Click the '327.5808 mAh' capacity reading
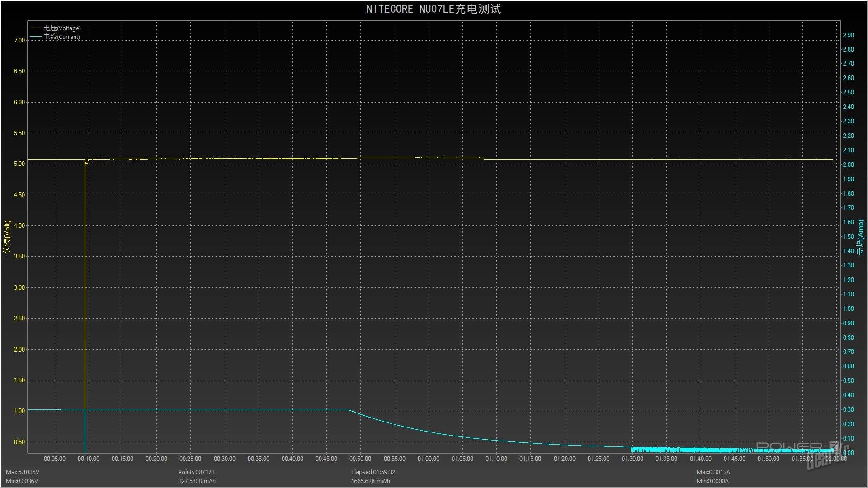This screenshot has width=868, height=488. tap(197, 481)
